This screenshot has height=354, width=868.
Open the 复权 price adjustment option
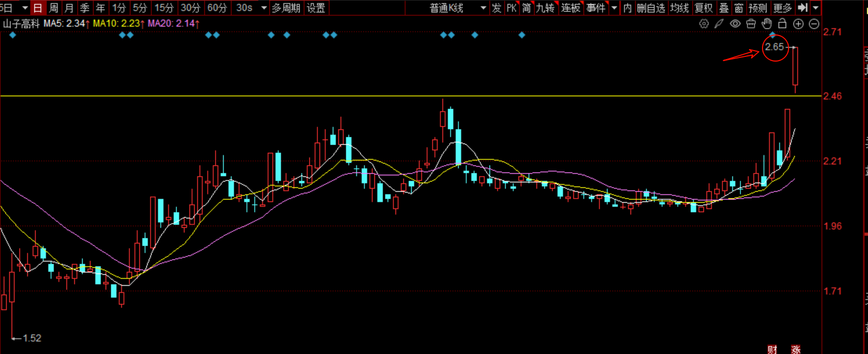[704, 8]
